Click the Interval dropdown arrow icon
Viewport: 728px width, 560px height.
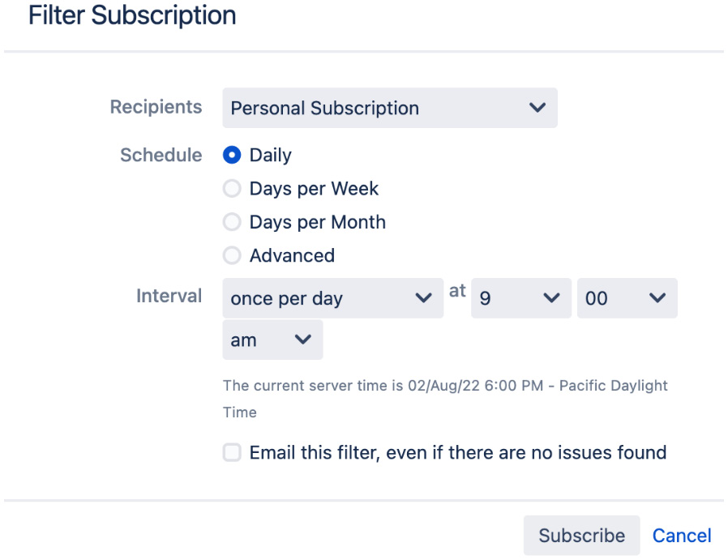[425, 297]
